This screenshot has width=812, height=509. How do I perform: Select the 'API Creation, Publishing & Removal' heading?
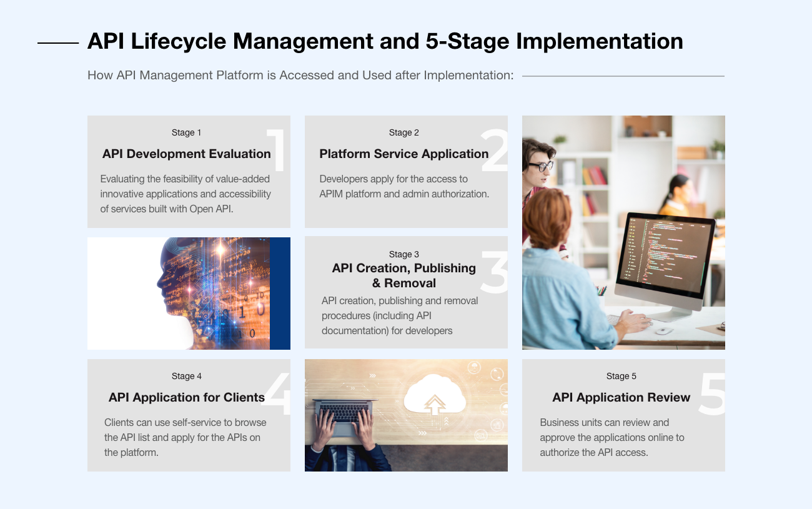point(404,275)
